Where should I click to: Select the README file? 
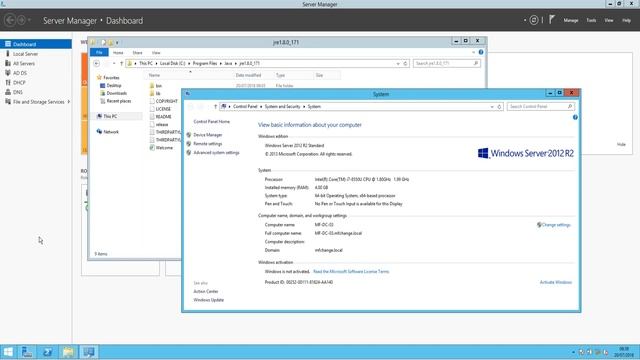pos(164,117)
